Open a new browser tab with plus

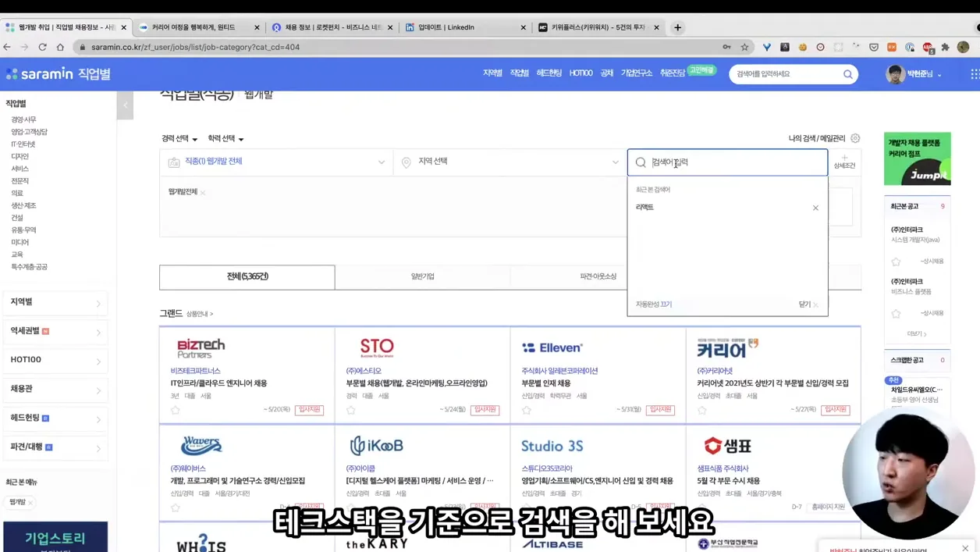677,27
